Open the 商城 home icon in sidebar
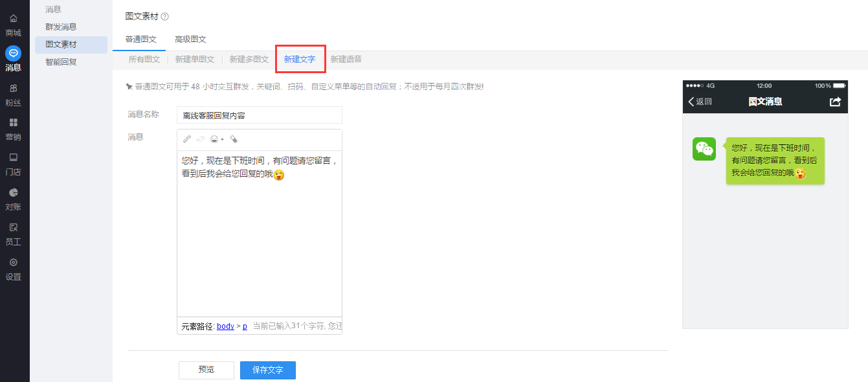 tap(14, 19)
